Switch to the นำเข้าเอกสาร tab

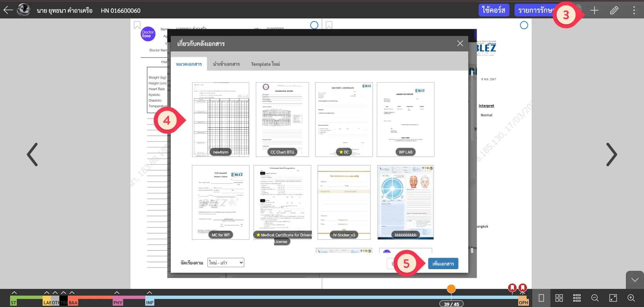tap(226, 64)
